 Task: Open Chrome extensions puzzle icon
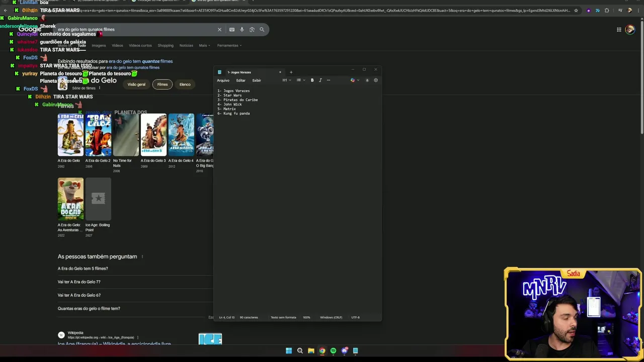point(607,10)
